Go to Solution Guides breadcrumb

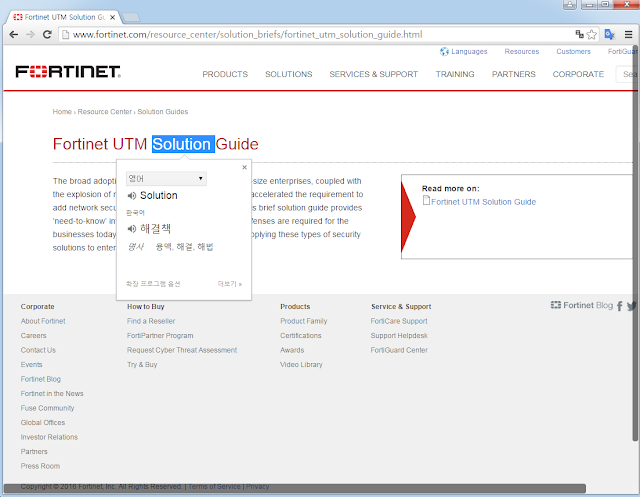point(162,112)
